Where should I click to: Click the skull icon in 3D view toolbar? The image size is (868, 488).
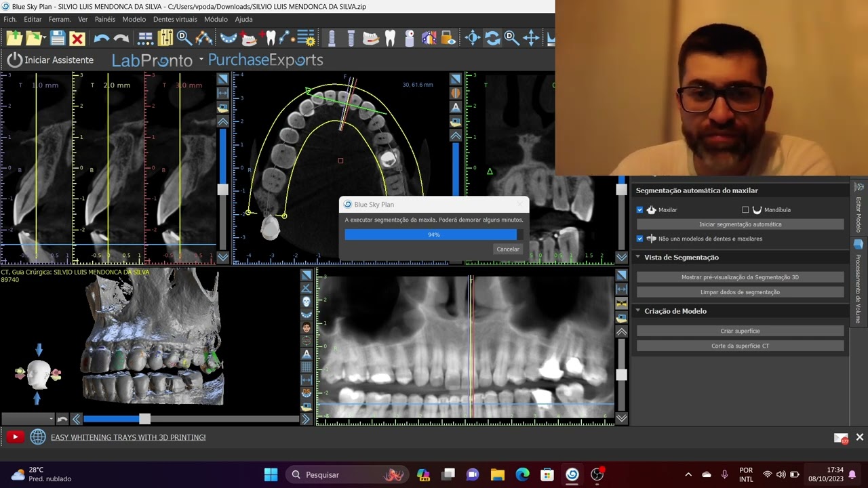pyautogui.click(x=307, y=302)
